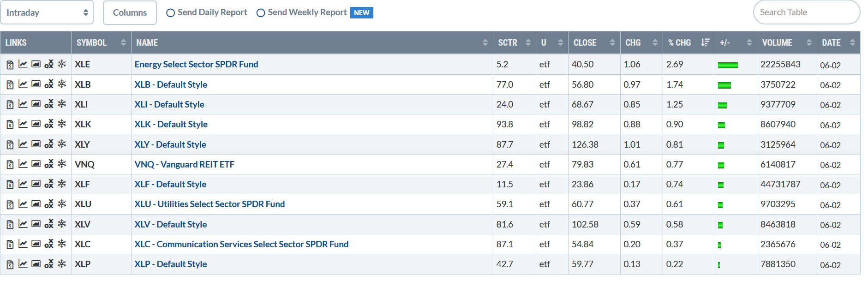The width and height of the screenshot is (868, 281).
Task: Click the XLV close value 102.58
Action: click(x=585, y=224)
